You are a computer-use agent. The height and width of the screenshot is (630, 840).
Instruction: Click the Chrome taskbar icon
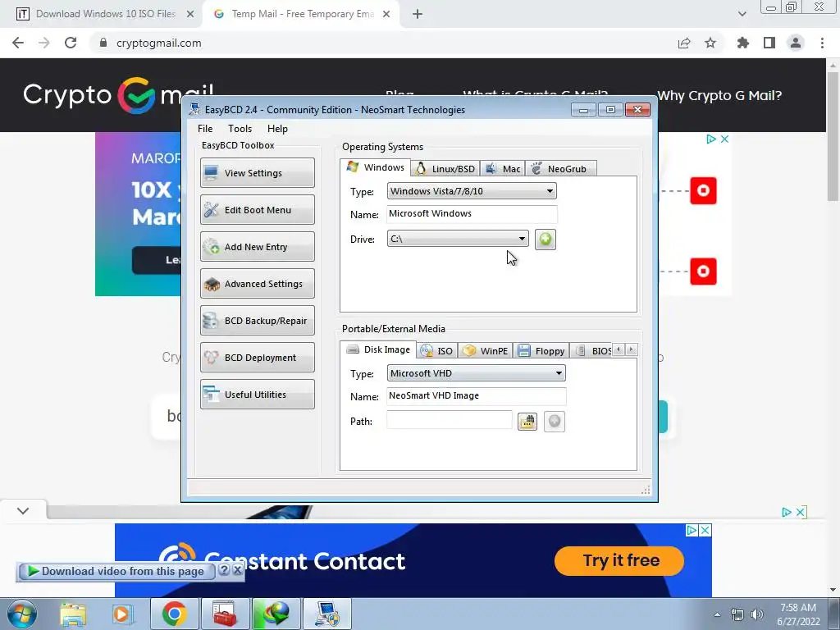point(175,614)
